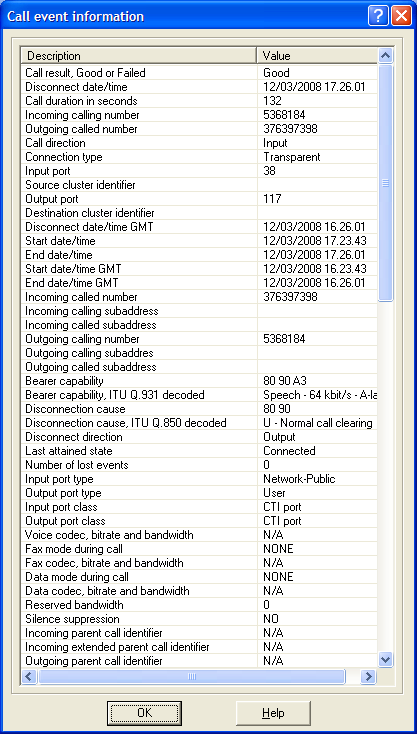This screenshot has width=417, height=734.
Task: Click the vertical scrollbar down arrow
Action: (x=386, y=660)
